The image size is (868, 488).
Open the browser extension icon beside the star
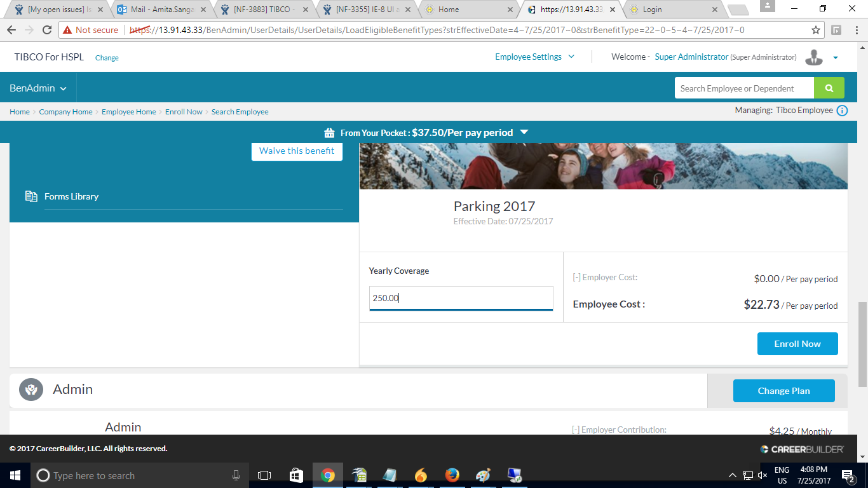(x=836, y=30)
